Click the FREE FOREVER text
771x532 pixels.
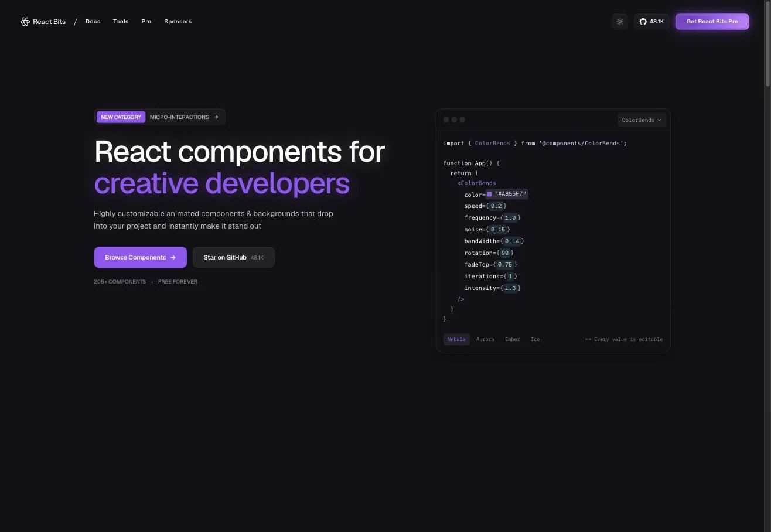[178, 282]
